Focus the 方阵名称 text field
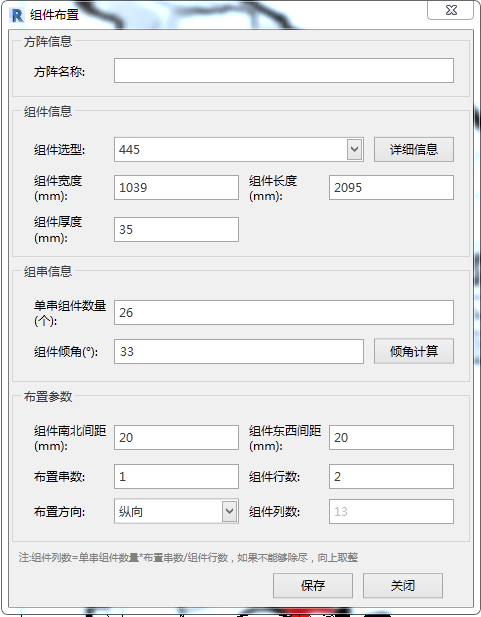Screen dimensions: 481x617 point(284,70)
